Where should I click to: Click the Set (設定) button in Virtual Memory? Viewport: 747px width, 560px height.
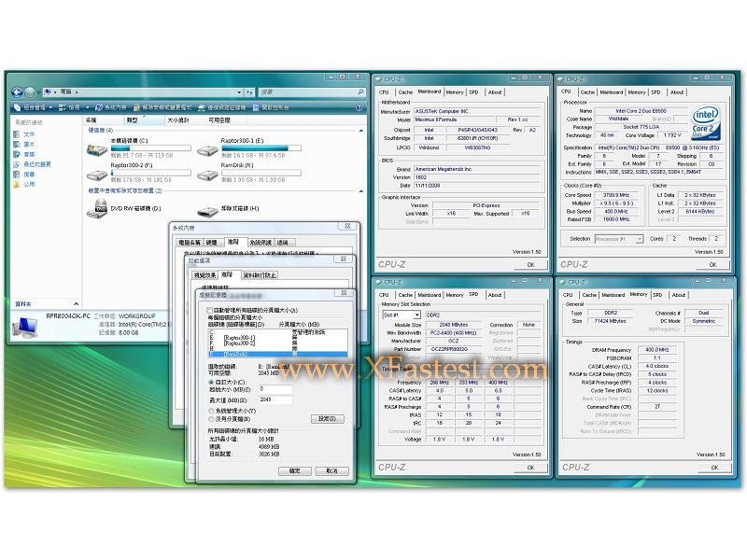coord(328,419)
